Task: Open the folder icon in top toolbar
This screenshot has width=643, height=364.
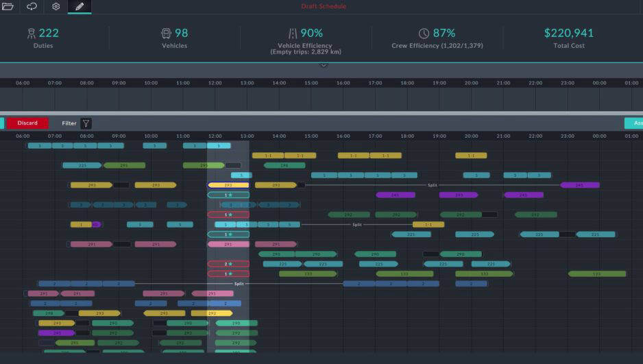Action: tap(8, 7)
